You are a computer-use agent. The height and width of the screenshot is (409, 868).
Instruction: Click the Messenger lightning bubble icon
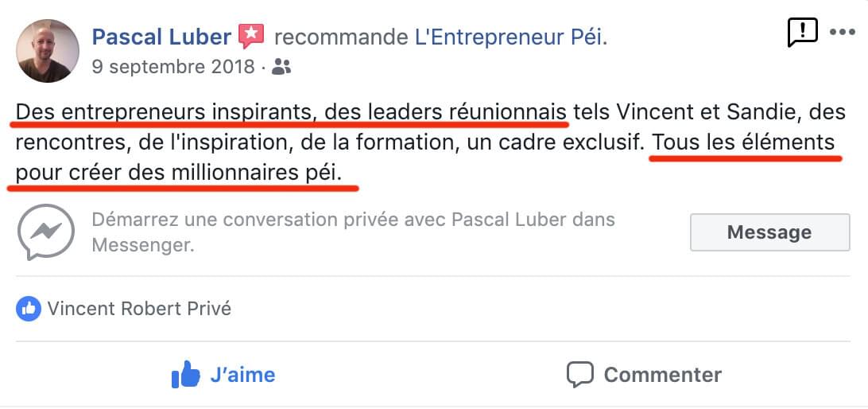[46, 232]
